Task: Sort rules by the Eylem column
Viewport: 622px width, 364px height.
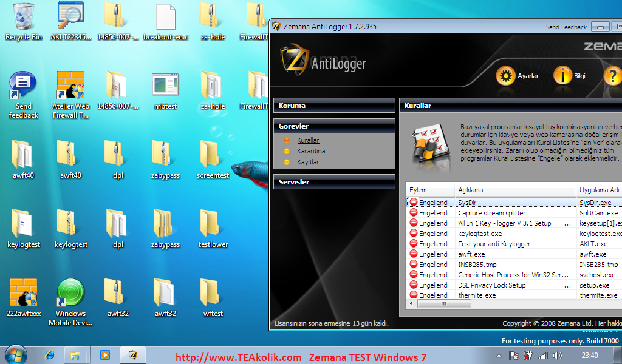Action: (x=431, y=190)
